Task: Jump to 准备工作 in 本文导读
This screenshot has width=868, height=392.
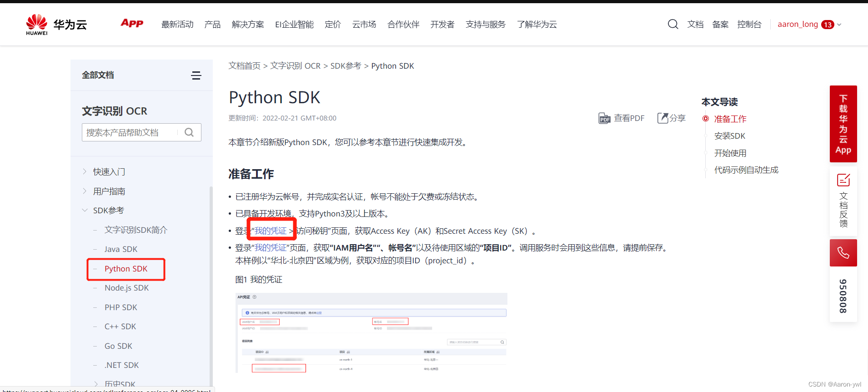Action: [x=730, y=119]
